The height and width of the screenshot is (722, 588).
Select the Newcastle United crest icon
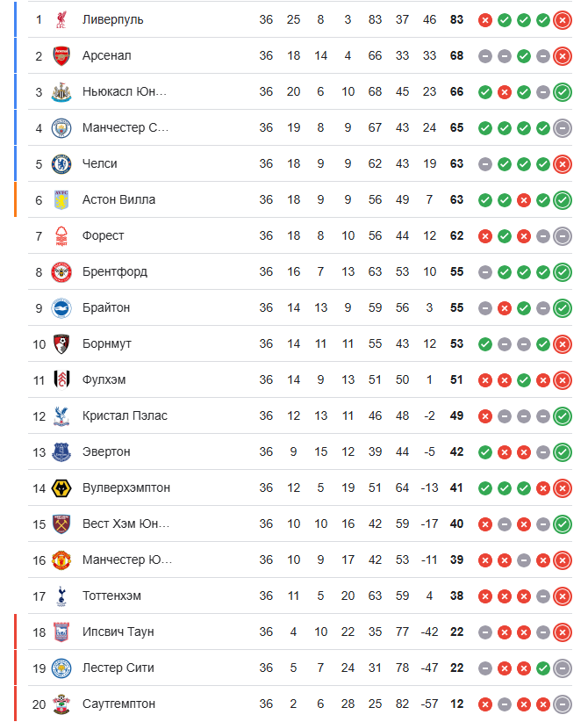(x=61, y=91)
